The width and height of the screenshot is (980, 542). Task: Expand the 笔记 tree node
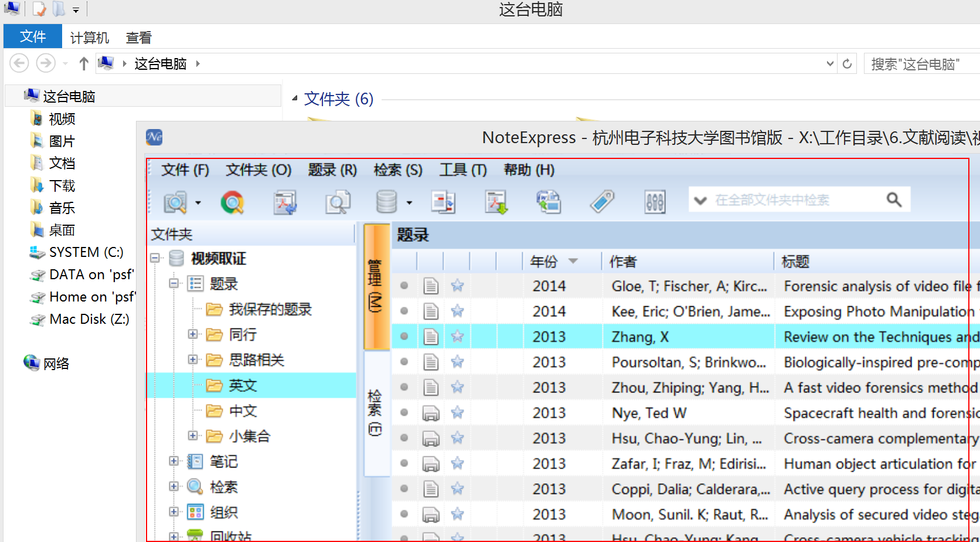[174, 461]
